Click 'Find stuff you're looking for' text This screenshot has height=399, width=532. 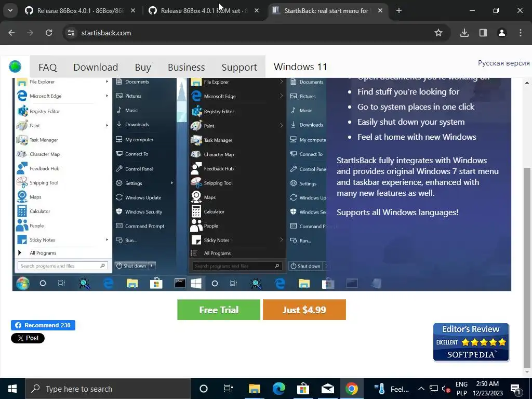(x=408, y=91)
